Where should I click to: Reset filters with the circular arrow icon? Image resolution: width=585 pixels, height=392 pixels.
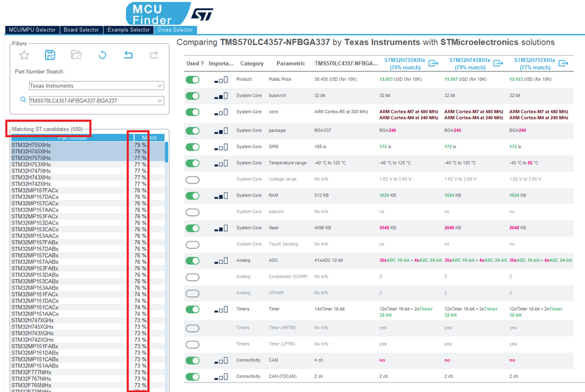102,55
